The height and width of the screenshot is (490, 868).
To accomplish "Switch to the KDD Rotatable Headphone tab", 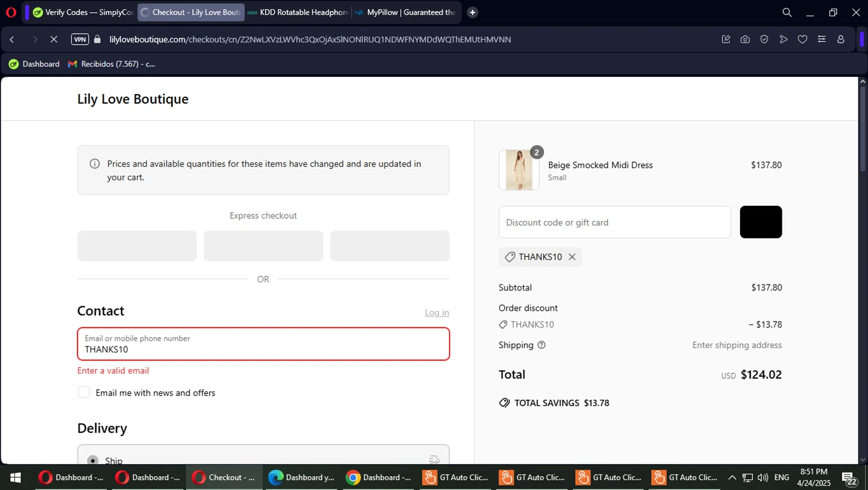I will (298, 12).
